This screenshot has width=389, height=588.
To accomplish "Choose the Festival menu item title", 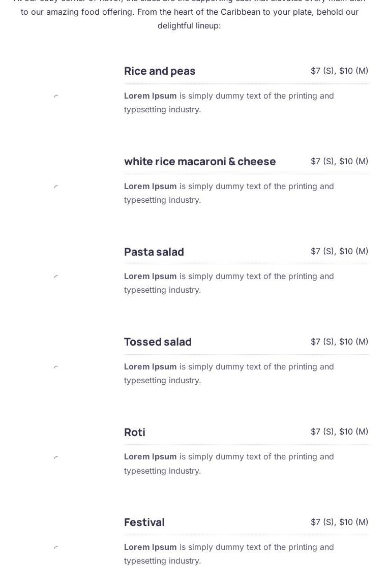I will (144, 522).
